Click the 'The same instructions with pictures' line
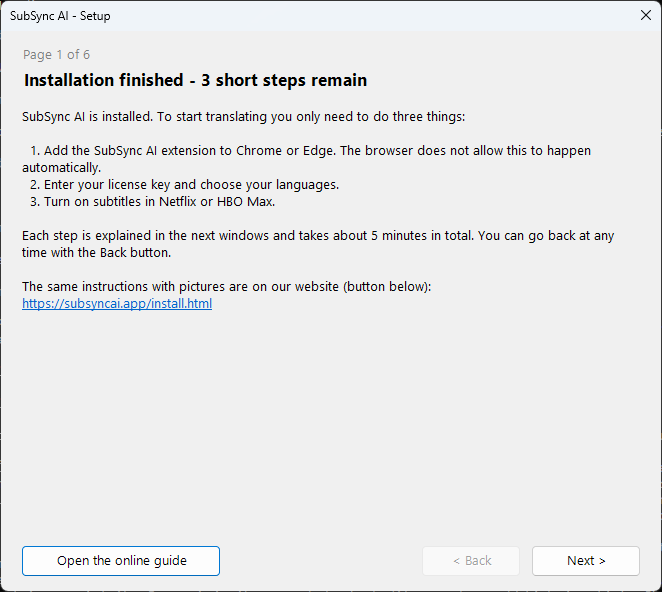662x592 pixels. (227, 286)
